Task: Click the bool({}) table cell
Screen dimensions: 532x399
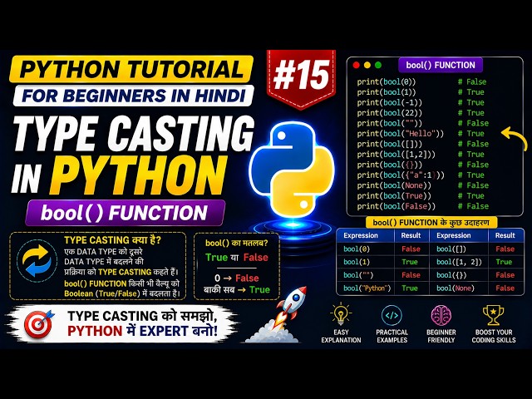Action: (451, 275)
